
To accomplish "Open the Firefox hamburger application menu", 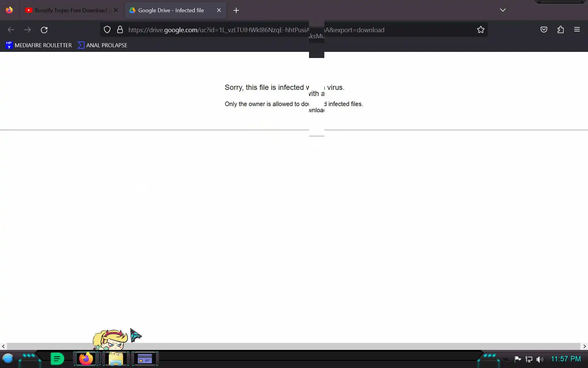I will tap(577, 30).
